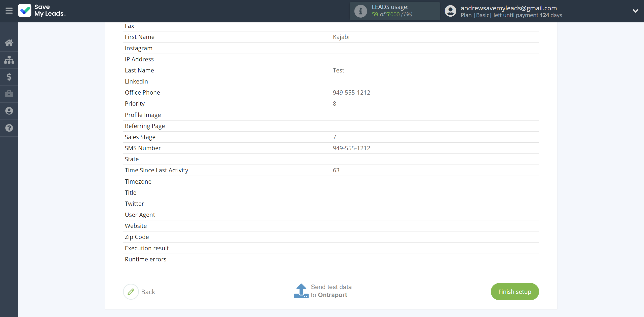Select the Profile Image row label

[143, 115]
